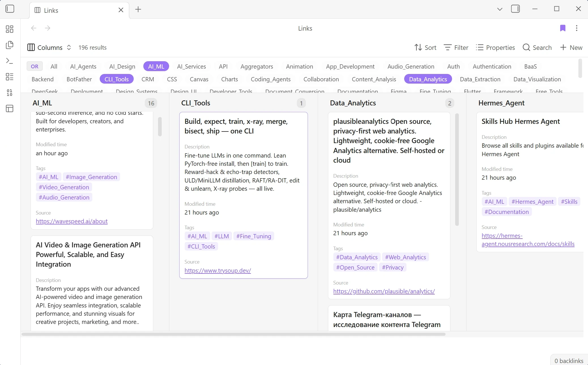Disable the CLI_Tools tag filter chip
Image resolution: width=588 pixels, height=365 pixels.
(117, 79)
